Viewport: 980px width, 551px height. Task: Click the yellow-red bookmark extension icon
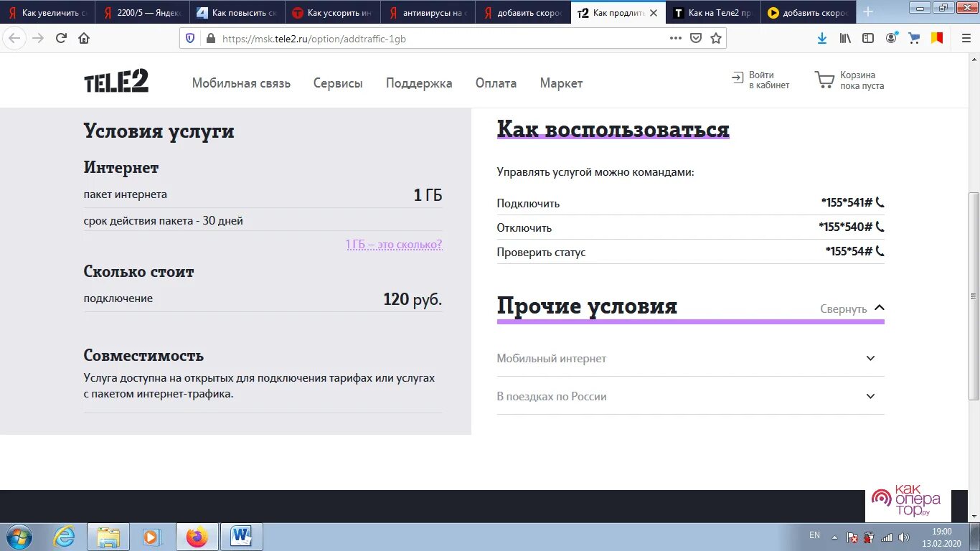click(937, 38)
